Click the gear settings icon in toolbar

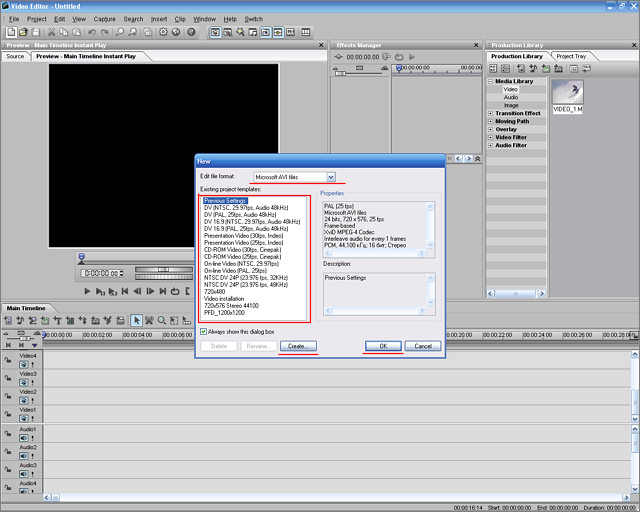163,32
